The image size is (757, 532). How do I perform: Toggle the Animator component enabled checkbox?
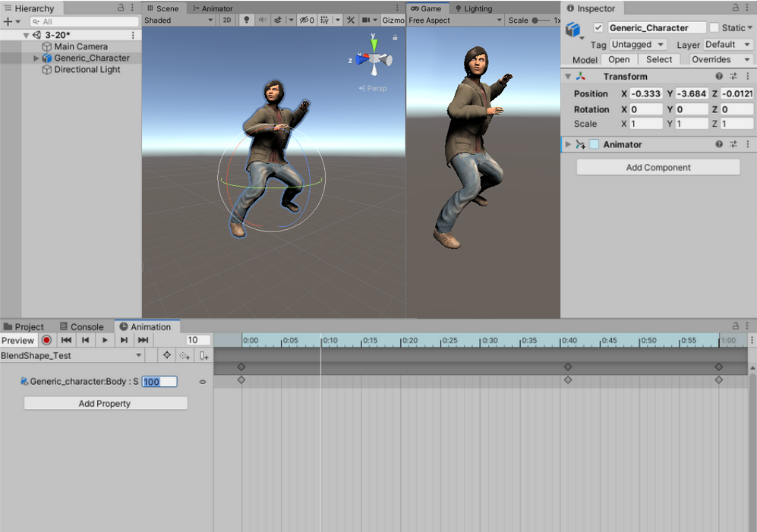pyautogui.click(x=594, y=144)
